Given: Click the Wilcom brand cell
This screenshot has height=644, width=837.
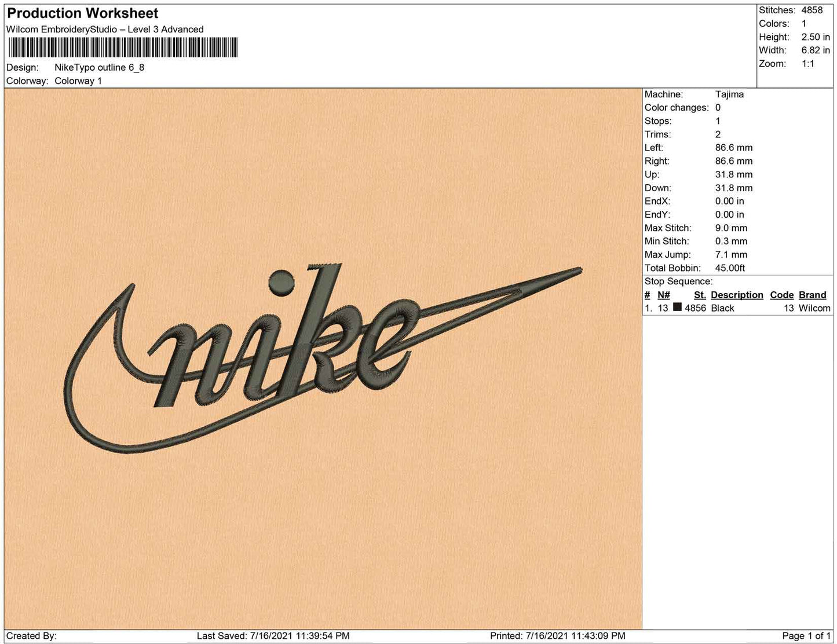Looking at the screenshot, I should point(814,308).
